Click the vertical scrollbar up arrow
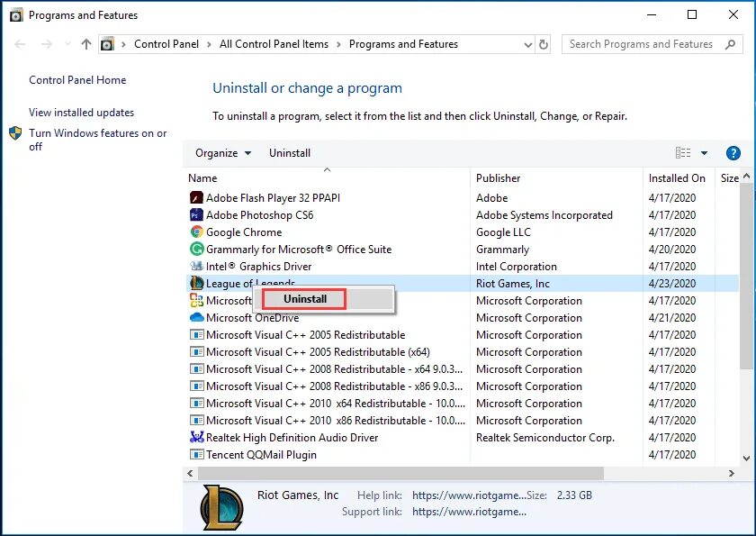 [x=746, y=177]
